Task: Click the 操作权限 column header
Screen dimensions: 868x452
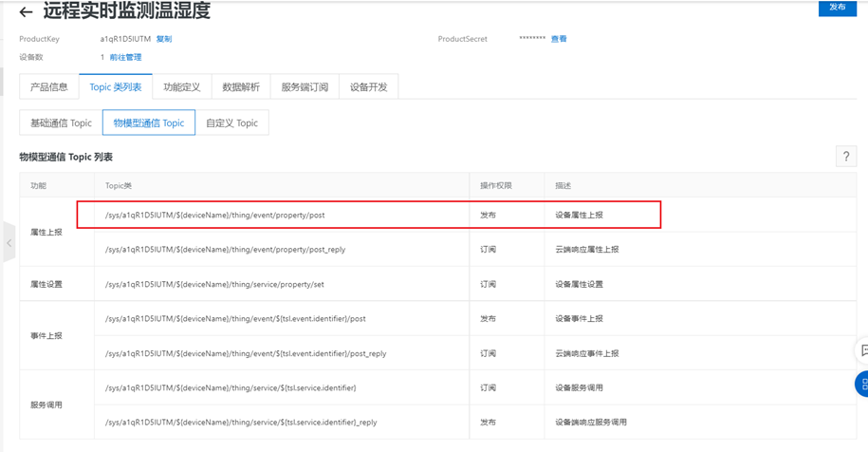Action: pos(496,185)
